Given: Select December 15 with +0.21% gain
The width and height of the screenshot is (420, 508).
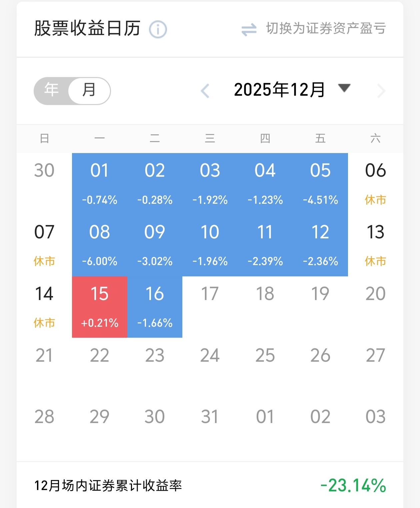Looking at the screenshot, I should tap(100, 307).
